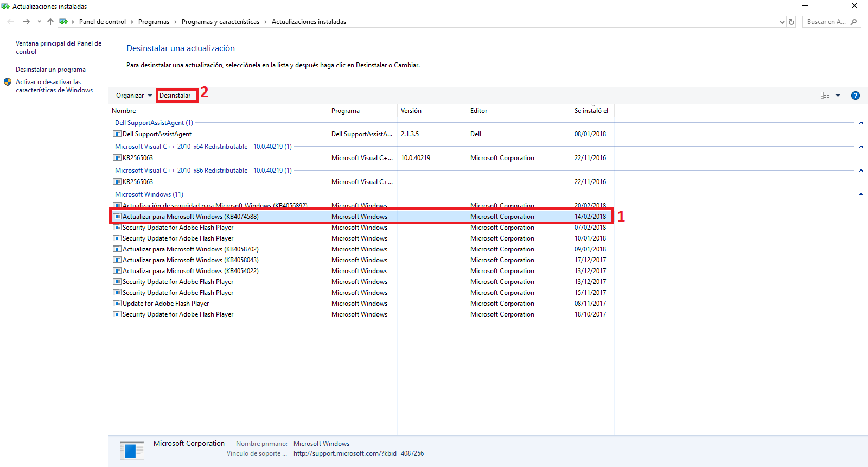Navigate to Programas breadcrumb
Viewport: 868px width, 467px height.
[154, 22]
